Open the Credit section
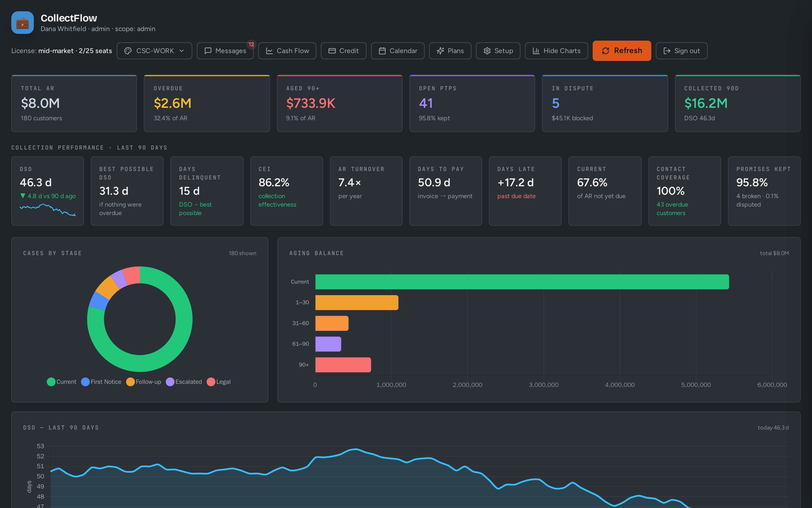The height and width of the screenshot is (508, 812). pyautogui.click(x=344, y=51)
